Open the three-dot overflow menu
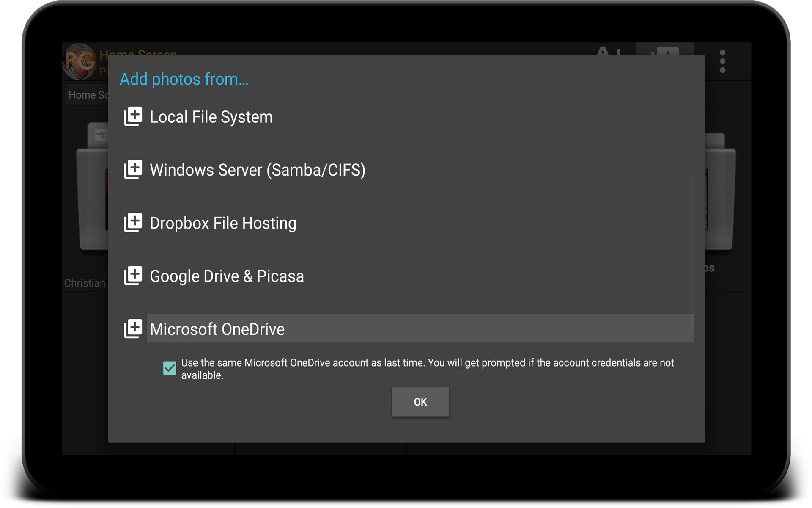 pyautogui.click(x=722, y=61)
